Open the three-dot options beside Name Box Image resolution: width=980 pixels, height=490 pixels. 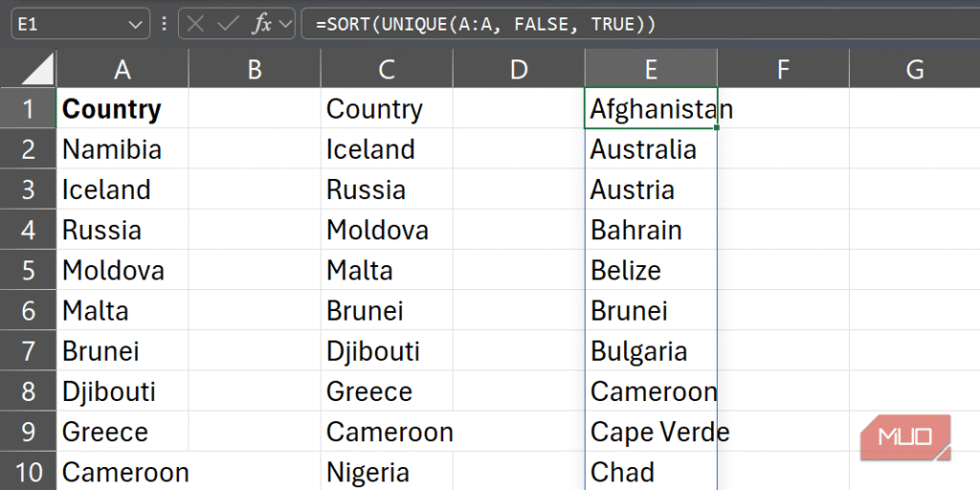[165, 24]
